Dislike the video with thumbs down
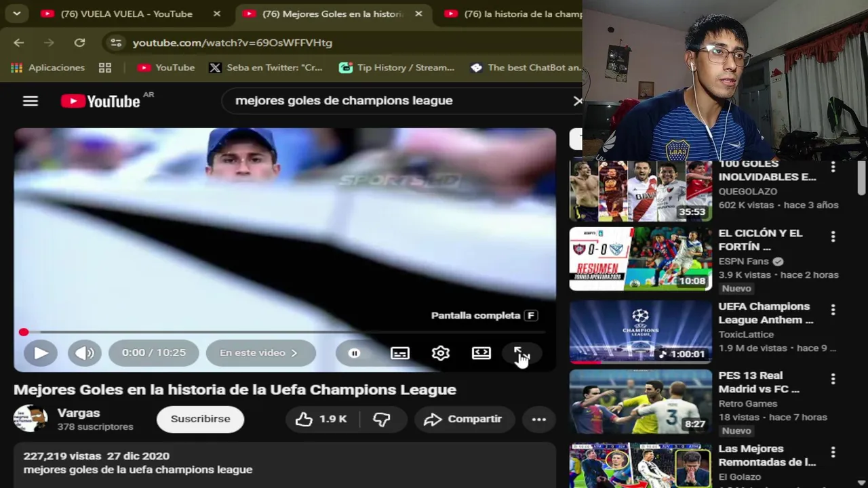The width and height of the screenshot is (868, 488). [x=382, y=419]
